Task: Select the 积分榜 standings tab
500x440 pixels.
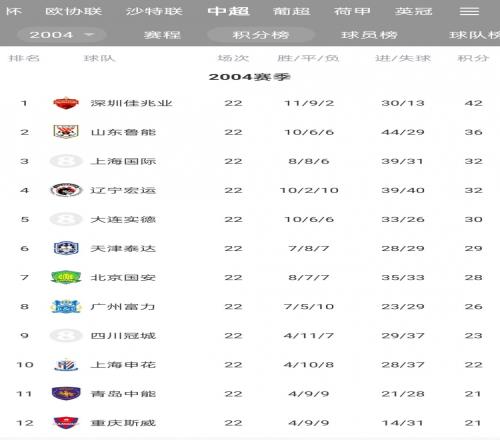Action: 261,35
